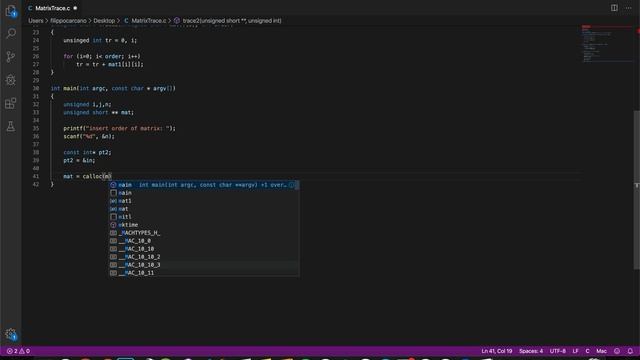640x360 pixels.
Task: Open the Explorer view in activity bar
Action: coord(11,11)
